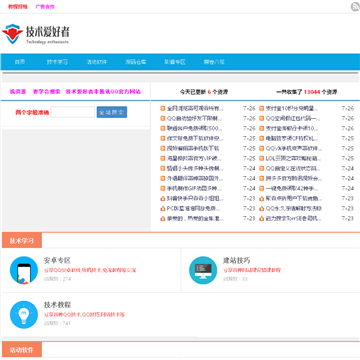Open the PC版 7-23 article link

[x=194, y=208]
